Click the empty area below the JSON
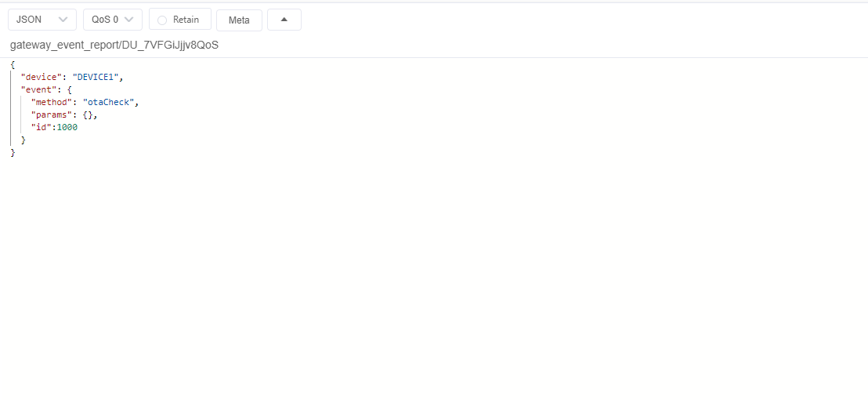Screen dimensions: 868x400 click(431, 275)
